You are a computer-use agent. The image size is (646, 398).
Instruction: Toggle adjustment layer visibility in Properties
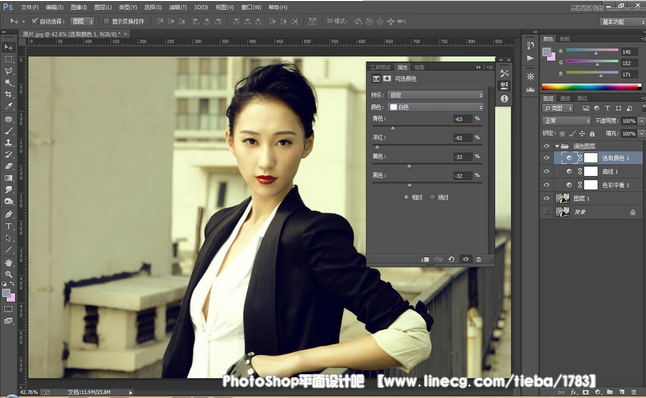pos(466,259)
